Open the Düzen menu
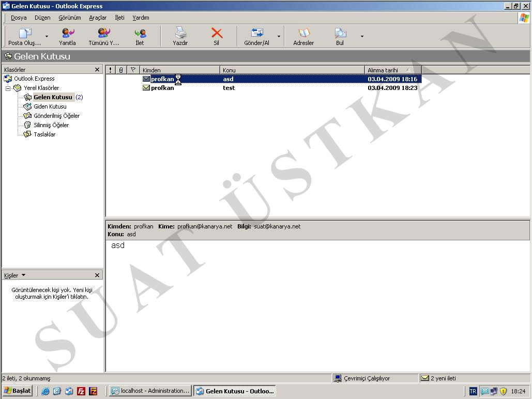The image size is (532, 399). pos(42,18)
